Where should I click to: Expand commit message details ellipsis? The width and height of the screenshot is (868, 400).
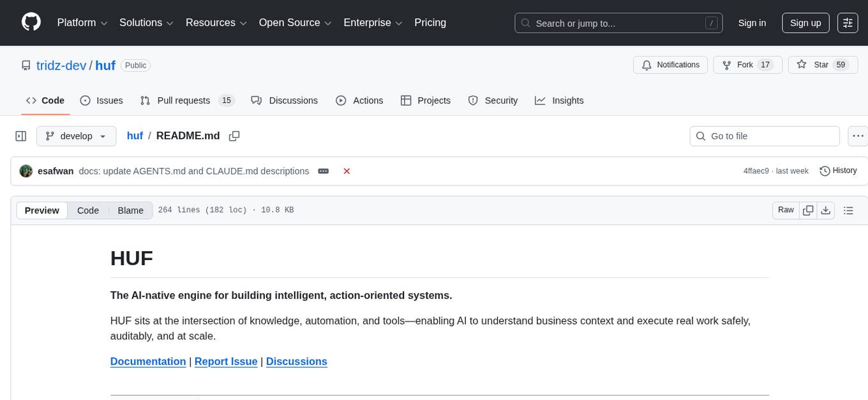[x=324, y=171]
